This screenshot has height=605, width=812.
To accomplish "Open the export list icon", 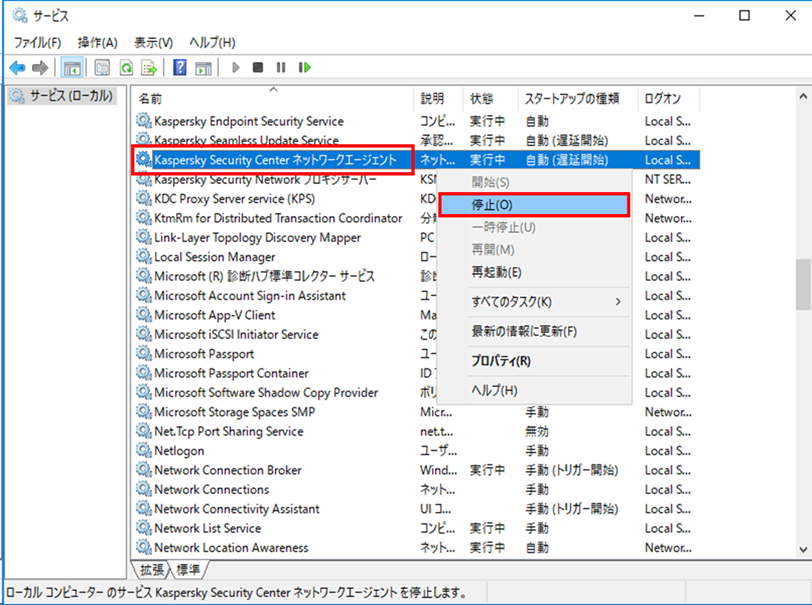I will point(150,67).
